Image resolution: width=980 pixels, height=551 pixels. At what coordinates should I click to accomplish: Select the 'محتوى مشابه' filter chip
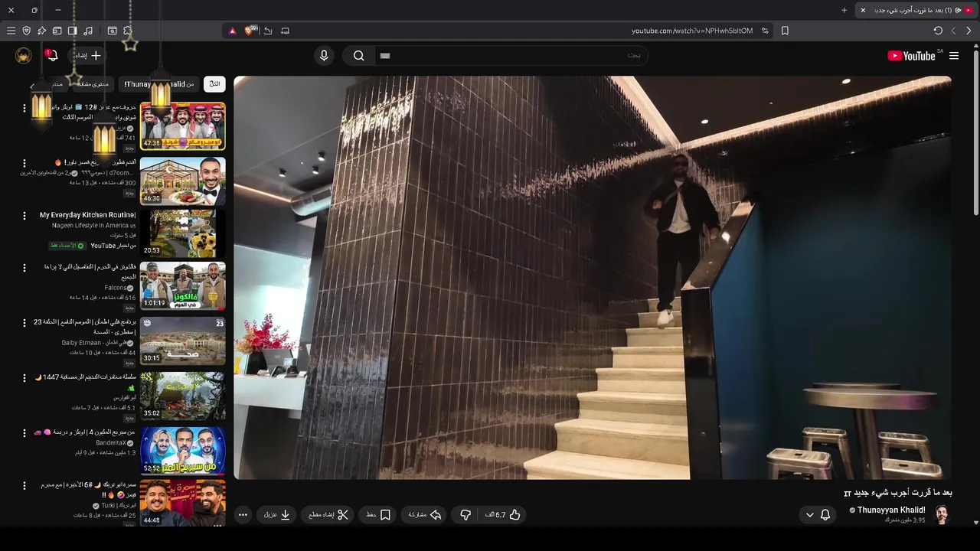coord(93,83)
